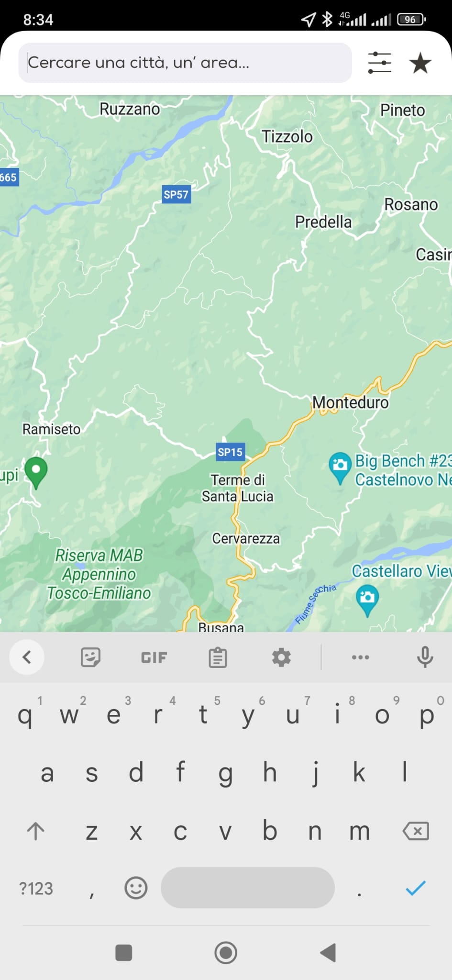The width and height of the screenshot is (452, 980).
Task: Tap the favorites star icon
Action: coord(420,63)
